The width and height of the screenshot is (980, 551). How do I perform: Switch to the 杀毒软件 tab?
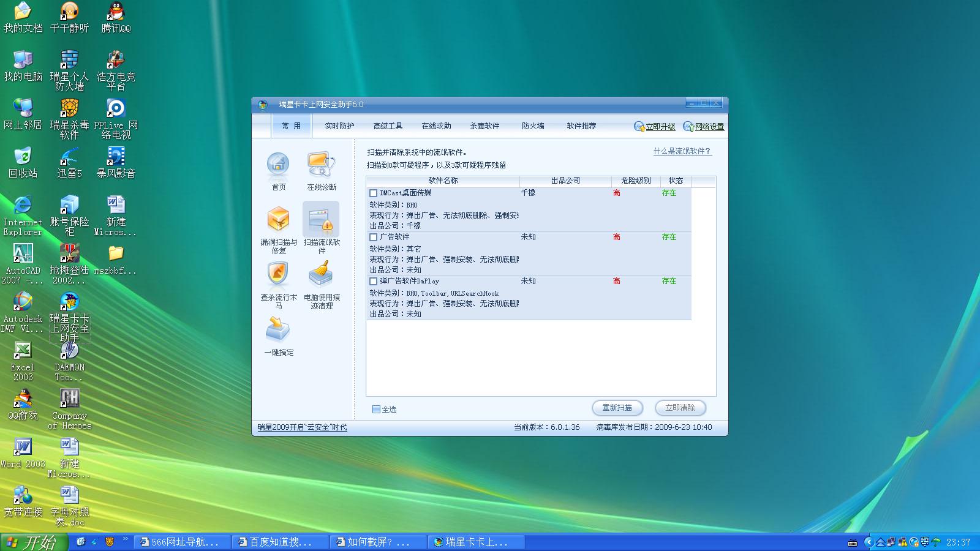(484, 126)
